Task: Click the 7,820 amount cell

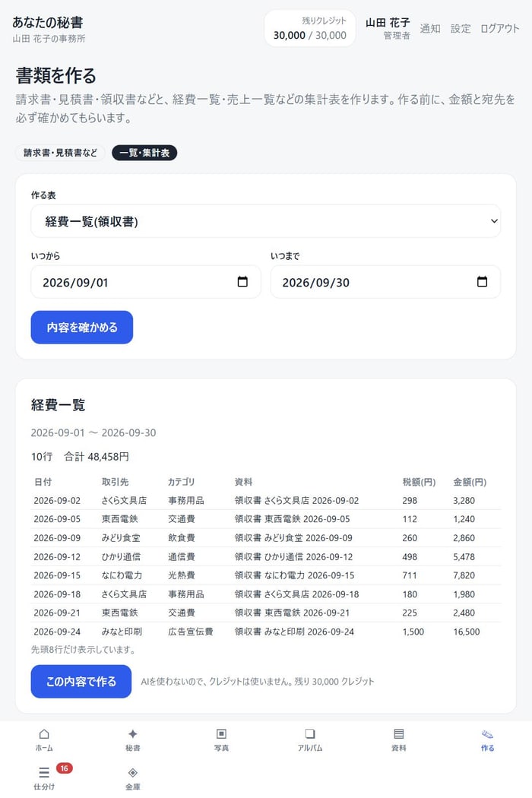Action: [x=464, y=575]
